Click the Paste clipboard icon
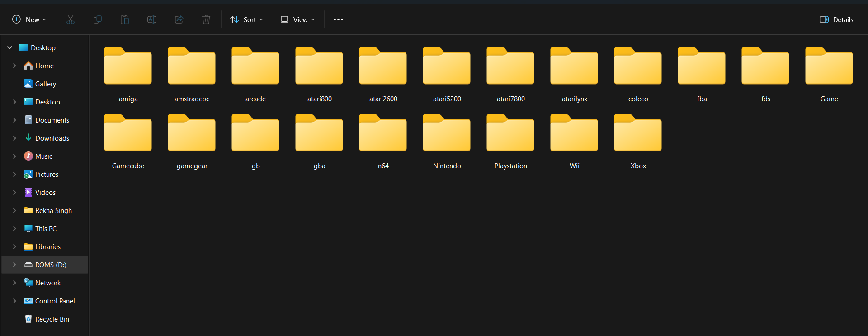 (x=125, y=19)
